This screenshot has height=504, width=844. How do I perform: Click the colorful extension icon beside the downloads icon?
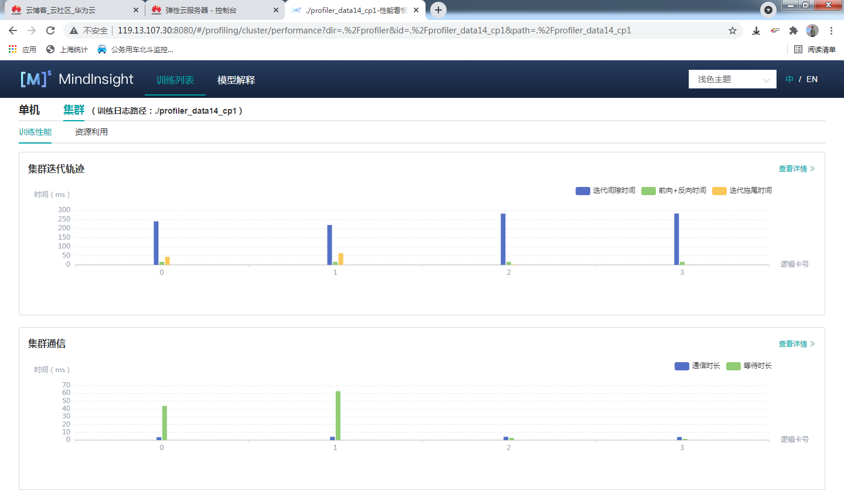(775, 30)
